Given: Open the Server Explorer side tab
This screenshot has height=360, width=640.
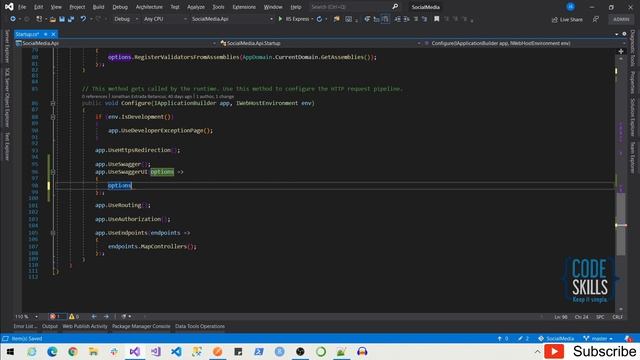Looking at the screenshot, I should tap(6, 47).
